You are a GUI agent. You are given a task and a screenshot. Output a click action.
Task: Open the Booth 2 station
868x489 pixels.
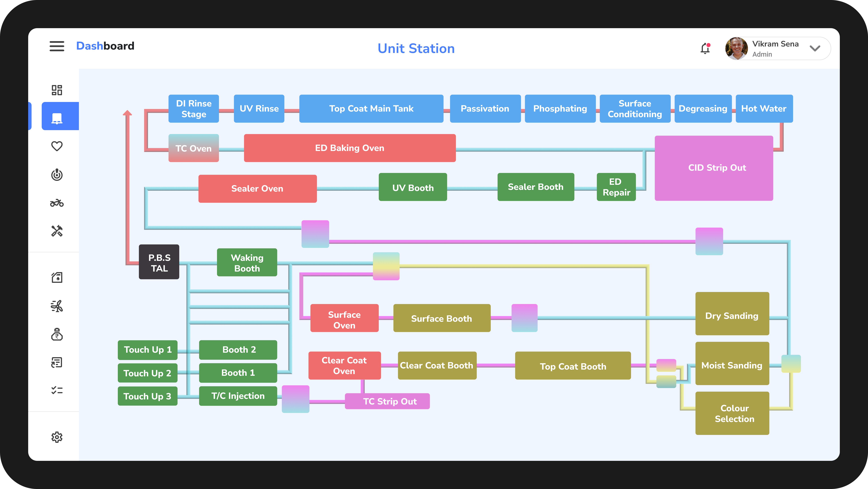[238, 350]
